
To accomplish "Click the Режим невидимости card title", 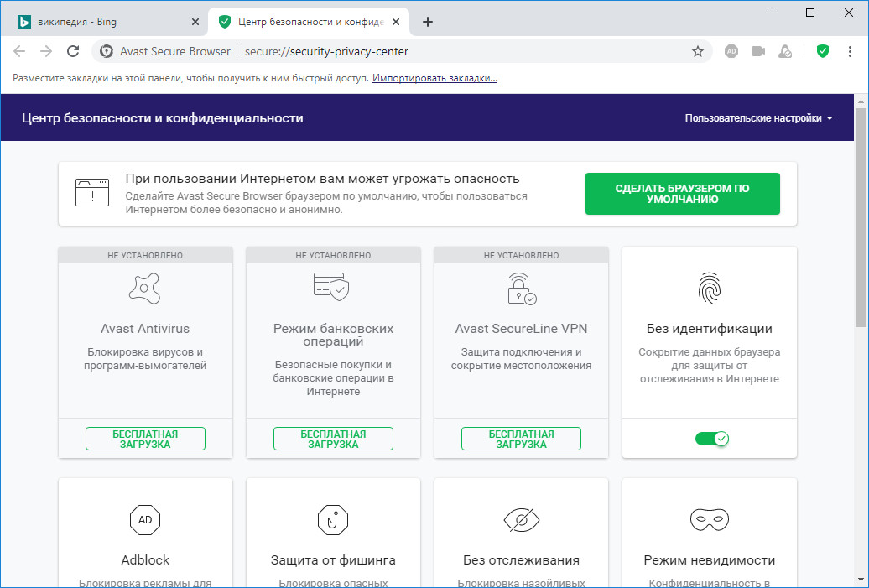I will pyautogui.click(x=710, y=560).
